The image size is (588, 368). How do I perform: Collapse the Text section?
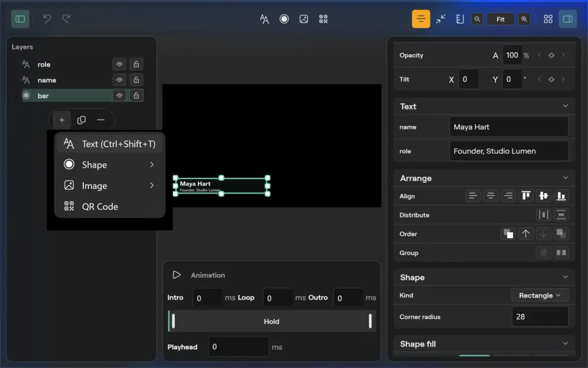pos(565,106)
